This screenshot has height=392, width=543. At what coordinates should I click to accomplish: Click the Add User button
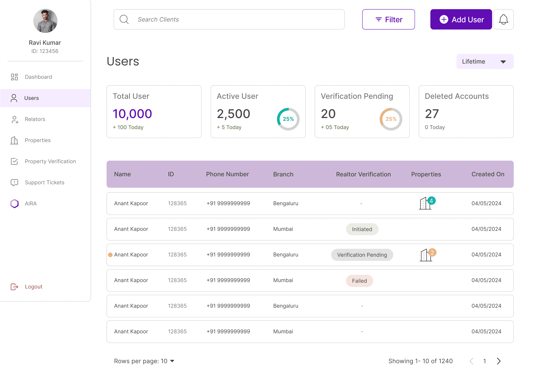461,19
